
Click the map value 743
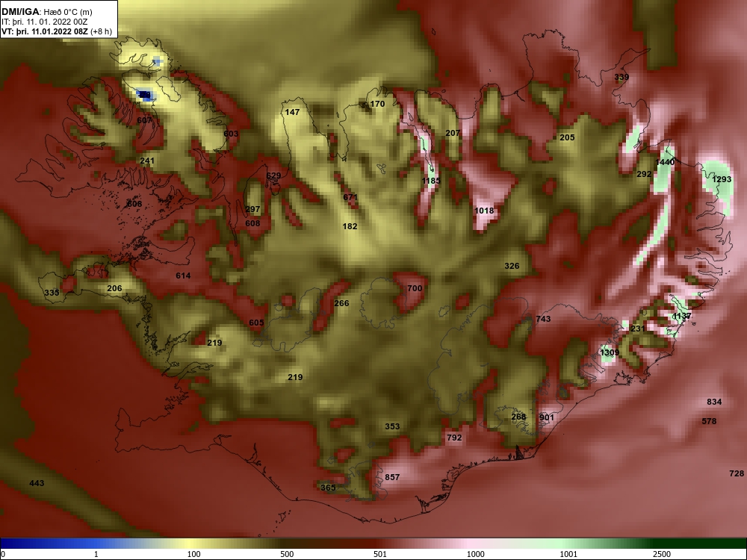tap(543, 319)
